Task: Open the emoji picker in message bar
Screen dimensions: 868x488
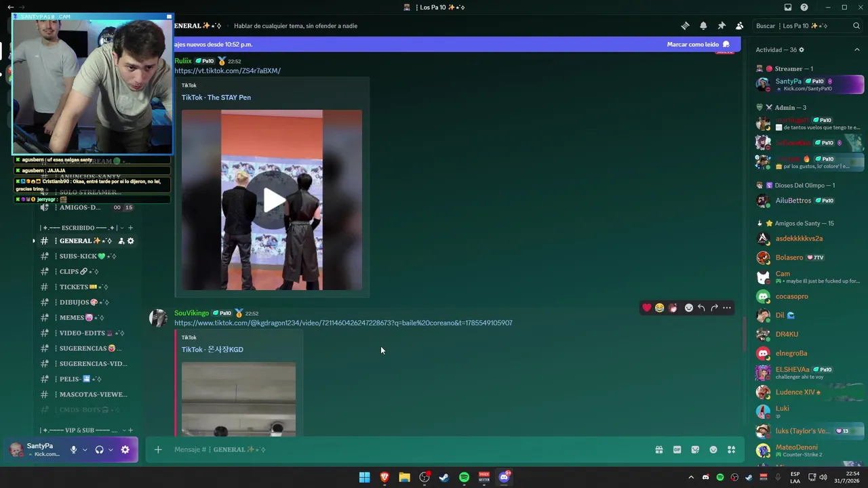Action: [x=713, y=449]
